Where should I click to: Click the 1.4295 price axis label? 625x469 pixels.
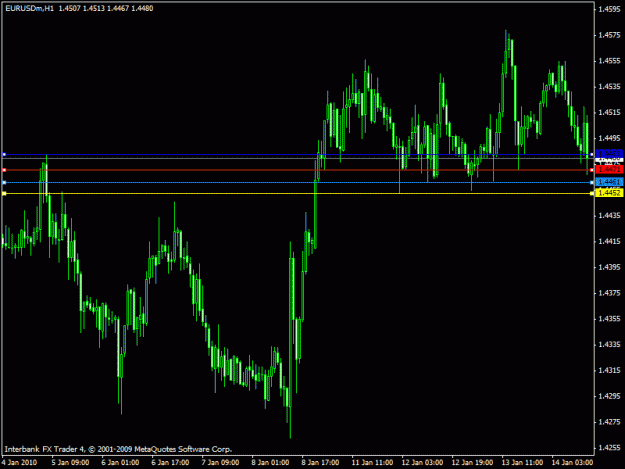tap(609, 396)
